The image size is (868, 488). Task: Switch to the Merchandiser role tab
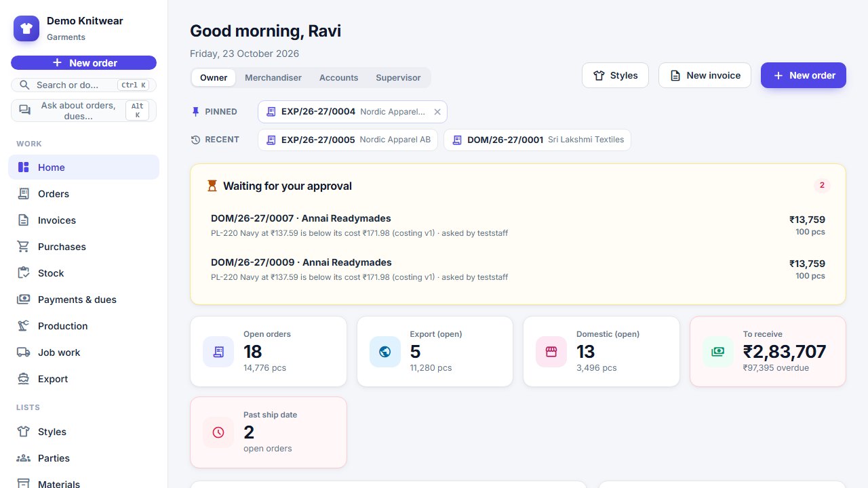[273, 78]
